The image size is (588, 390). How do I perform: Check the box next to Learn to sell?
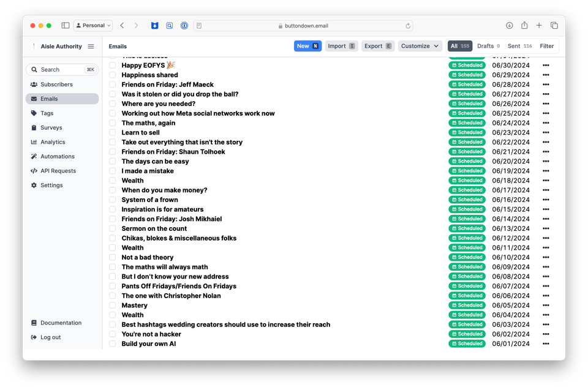tap(111, 132)
